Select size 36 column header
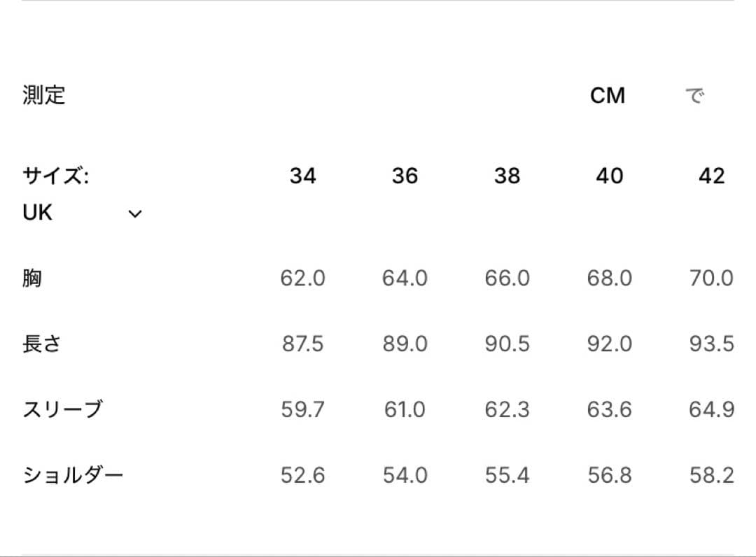Image resolution: width=756 pixels, height=557 pixels. click(x=405, y=176)
